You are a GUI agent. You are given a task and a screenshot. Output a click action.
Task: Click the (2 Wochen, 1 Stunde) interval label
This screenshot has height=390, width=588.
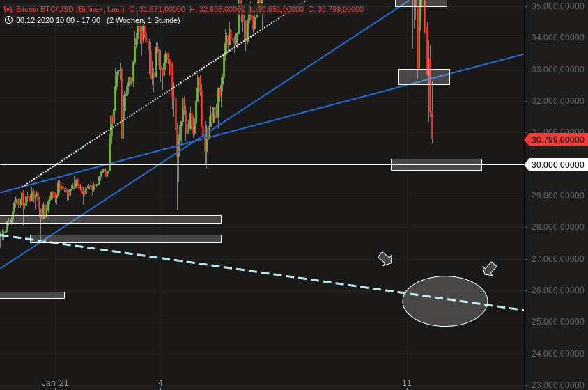tap(144, 20)
